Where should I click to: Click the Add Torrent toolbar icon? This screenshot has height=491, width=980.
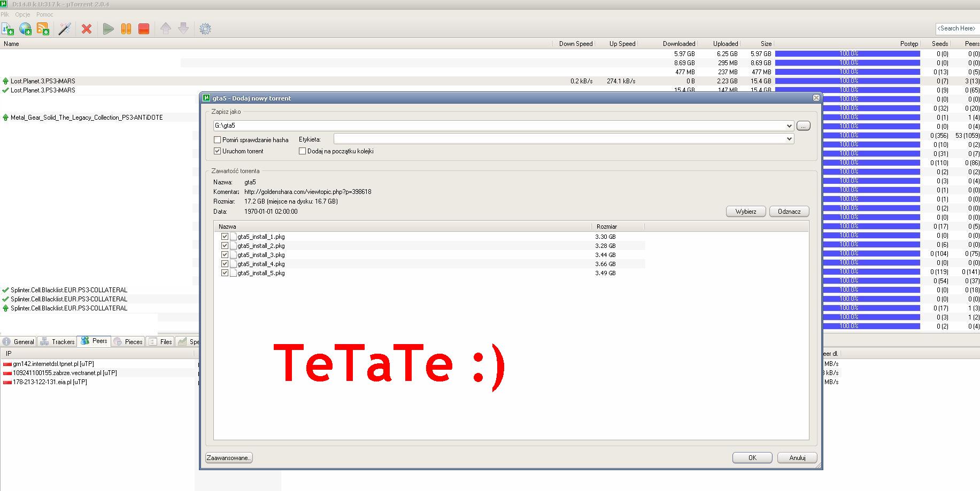coord(8,29)
